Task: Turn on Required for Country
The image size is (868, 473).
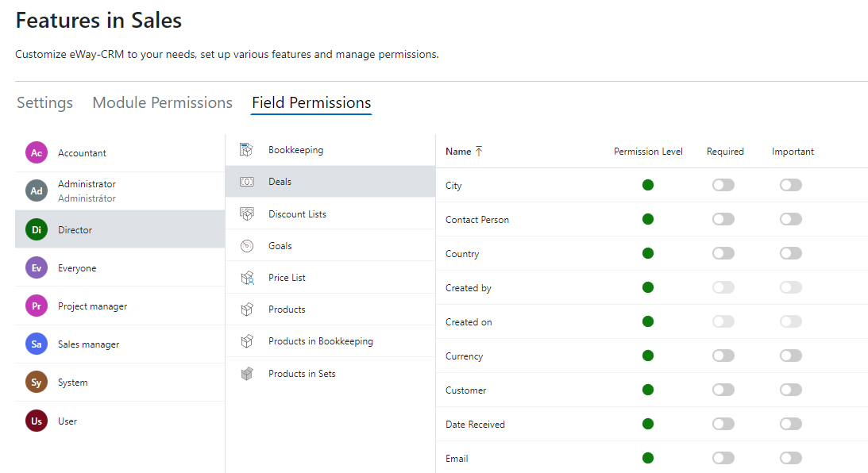Action: click(x=723, y=253)
